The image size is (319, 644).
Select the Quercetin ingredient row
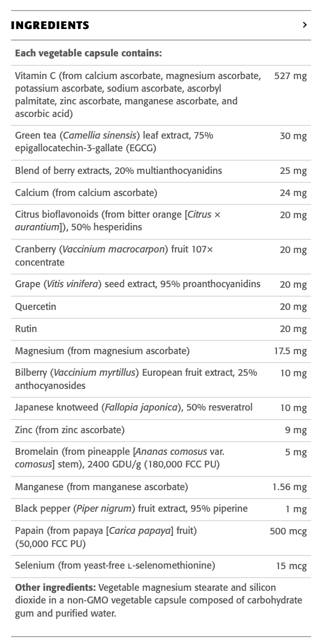[x=35, y=307]
